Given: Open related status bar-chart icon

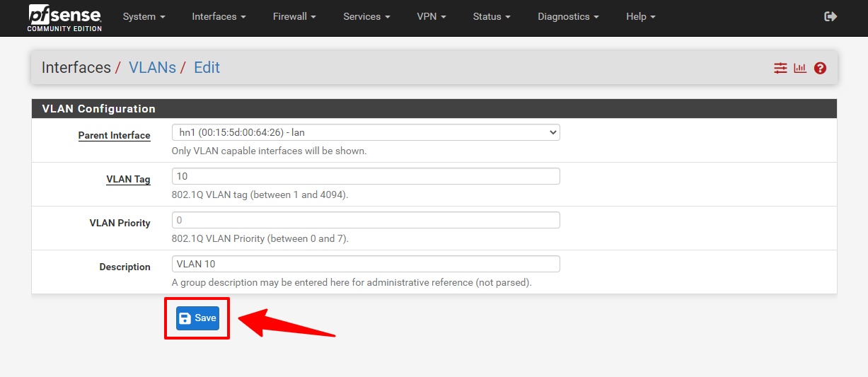Looking at the screenshot, I should pyautogui.click(x=800, y=68).
